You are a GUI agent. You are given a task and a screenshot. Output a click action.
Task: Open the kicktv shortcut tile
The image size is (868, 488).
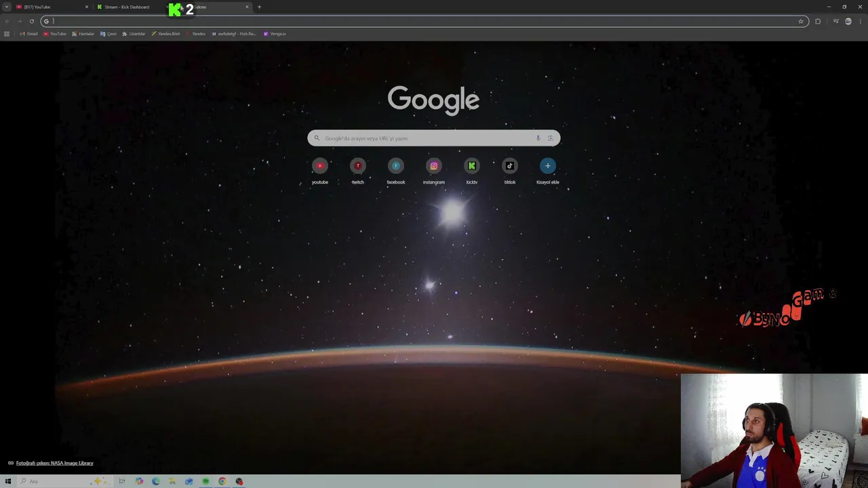pos(471,171)
